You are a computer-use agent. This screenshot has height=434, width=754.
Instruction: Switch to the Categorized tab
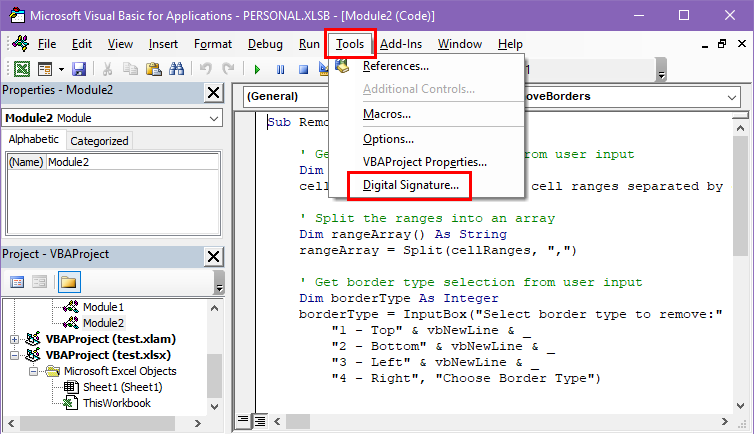coord(99,141)
